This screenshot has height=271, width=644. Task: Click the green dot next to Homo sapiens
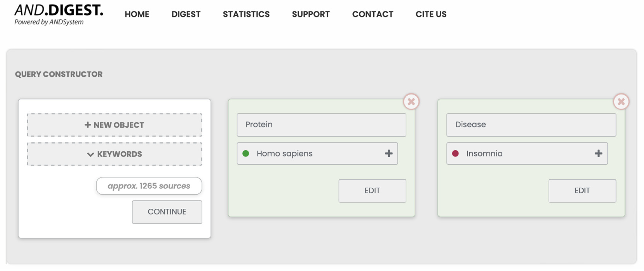click(x=246, y=153)
